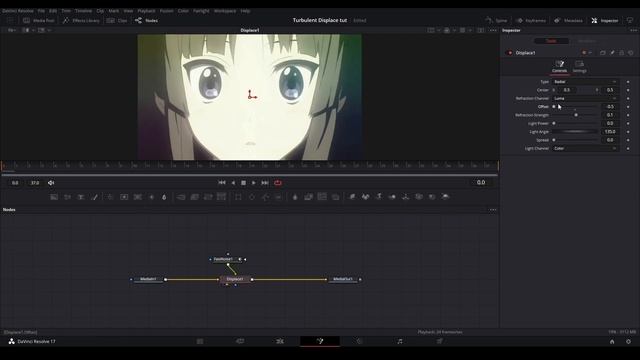Click the Refraction Strength value field

(x=610, y=115)
